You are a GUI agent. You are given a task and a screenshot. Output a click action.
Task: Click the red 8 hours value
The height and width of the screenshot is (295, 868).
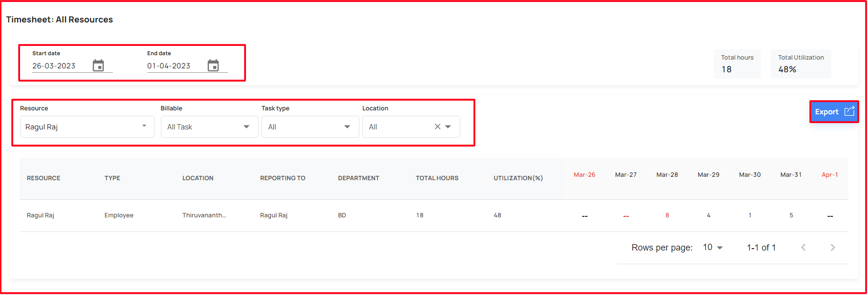667,215
